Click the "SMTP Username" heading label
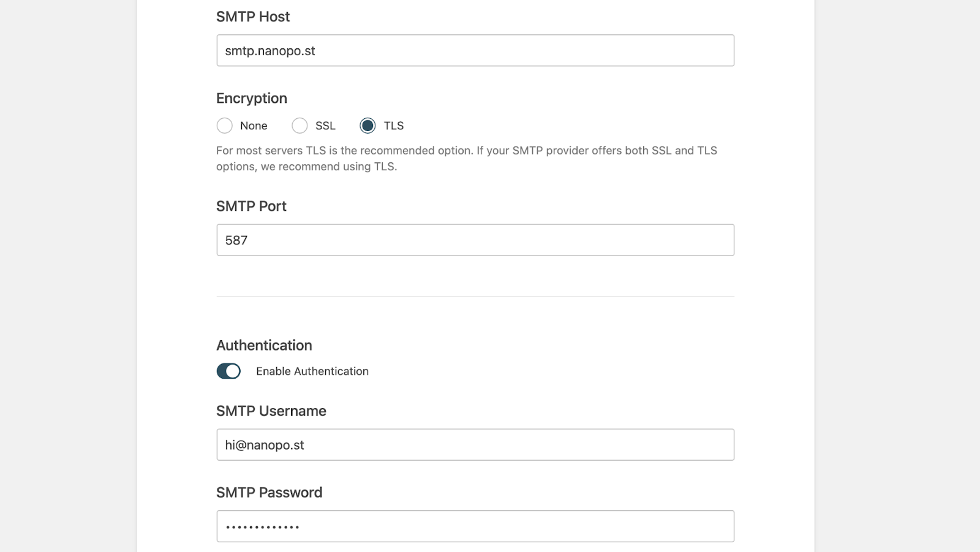The image size is (980, 552). (271, 411)
